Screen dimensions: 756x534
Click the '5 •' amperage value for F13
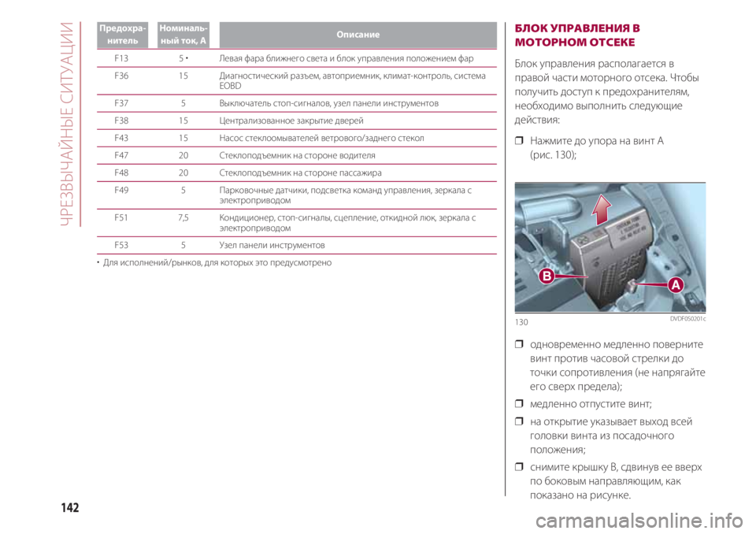(x=183, y=58)
